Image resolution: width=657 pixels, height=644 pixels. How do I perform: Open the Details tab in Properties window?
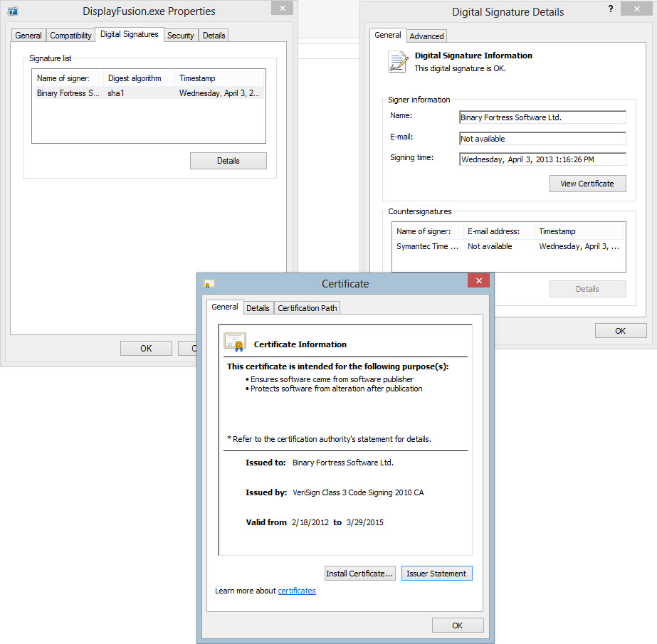tap(214, 36)
